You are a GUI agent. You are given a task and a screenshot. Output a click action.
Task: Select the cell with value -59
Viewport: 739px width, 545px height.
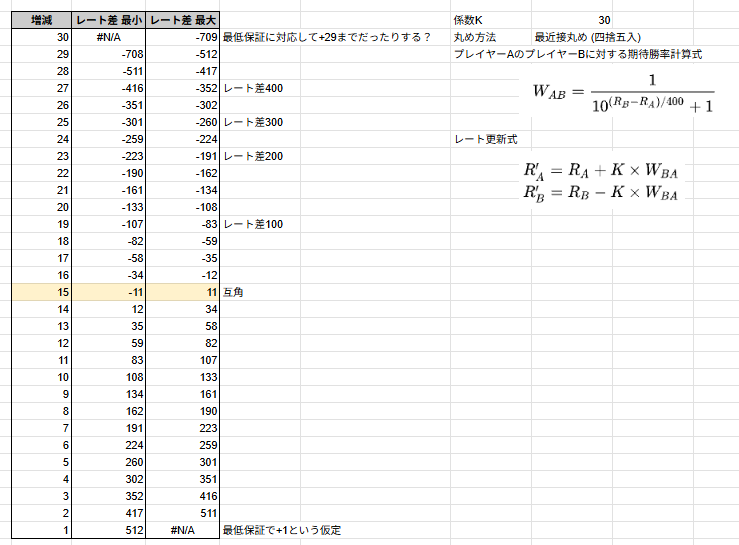182,241
